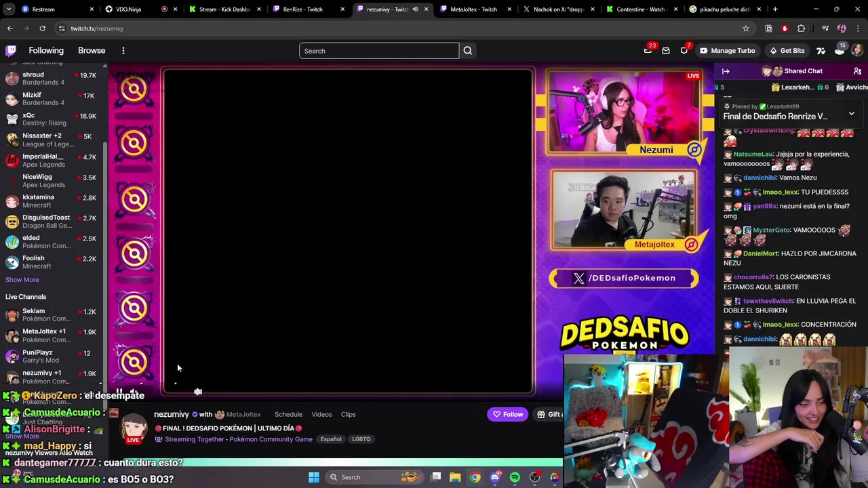Open File Explorer from the taskbar

[456, 477]
